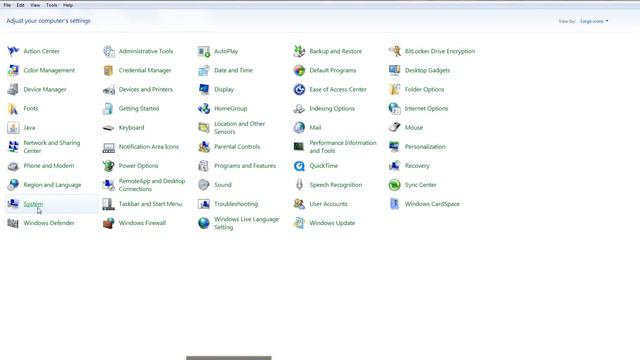Open the Credential Manager icon
The height and width of the screenshot is (360, 640).
(x=109, y=70)
